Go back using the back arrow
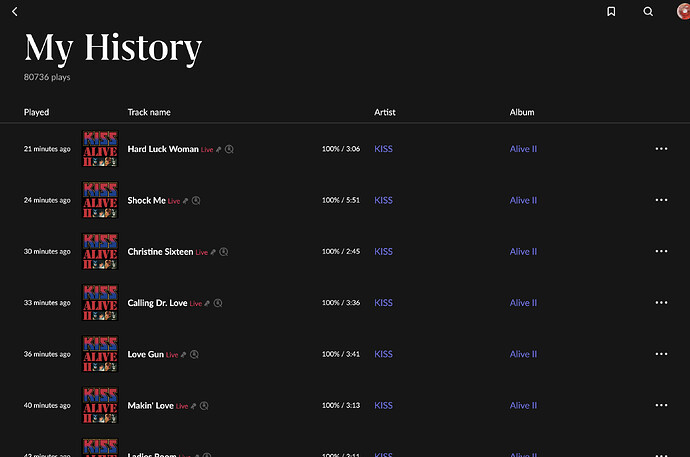This screenshot has width=690, height=457. pyautogui.click(x=15, y=11)
